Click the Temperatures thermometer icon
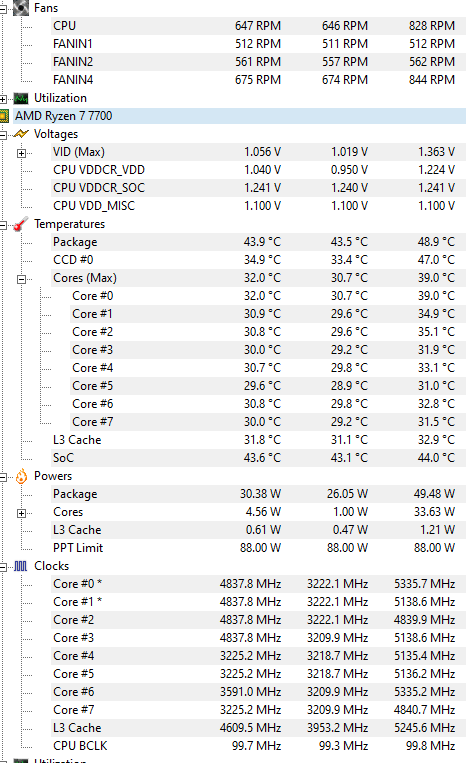The image size is (466, 763). point(21,224)
